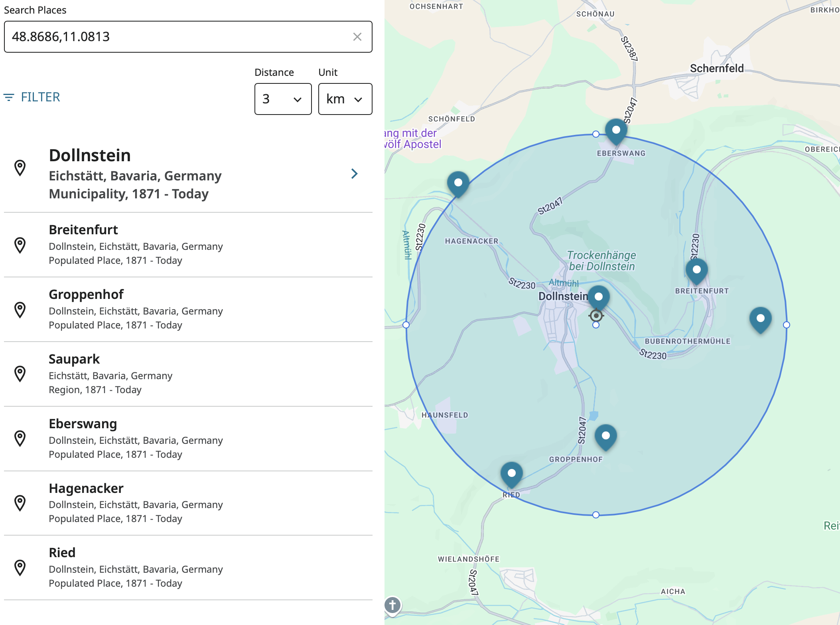840x625 pixels.
Task: Select the map pin at Dollnstein town
Action: (598, 297)
